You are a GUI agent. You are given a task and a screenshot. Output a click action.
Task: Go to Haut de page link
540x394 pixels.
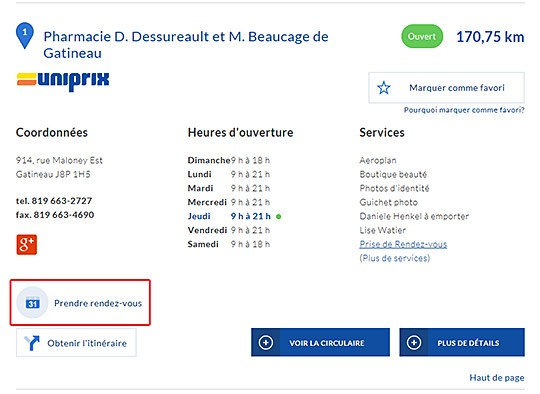[x=497, y=378]
